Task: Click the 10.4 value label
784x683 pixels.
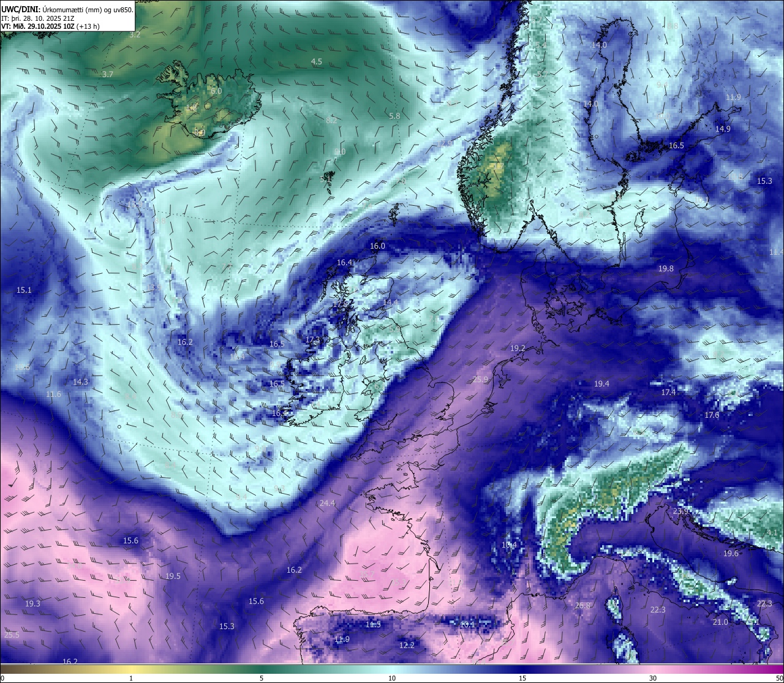Action: tap(509, 545)
